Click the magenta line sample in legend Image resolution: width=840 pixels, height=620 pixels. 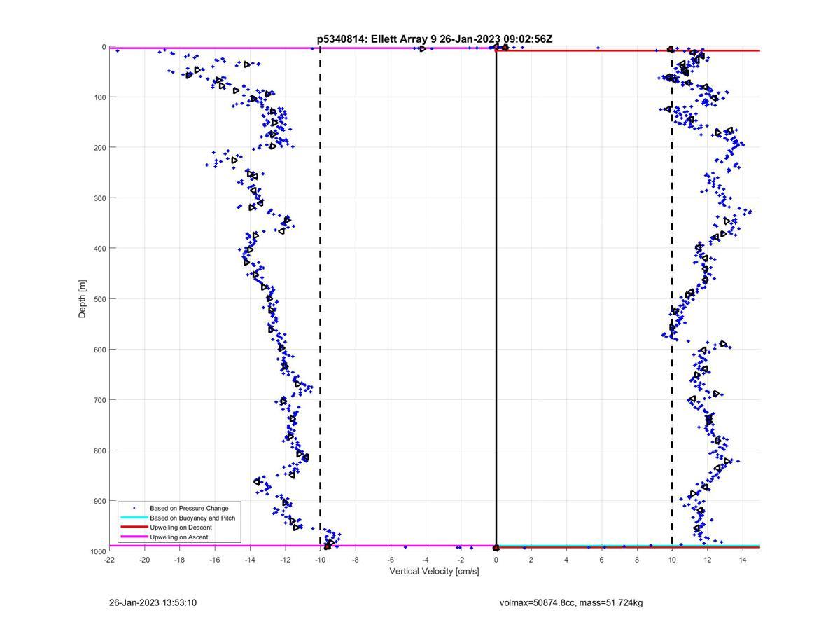134,537
